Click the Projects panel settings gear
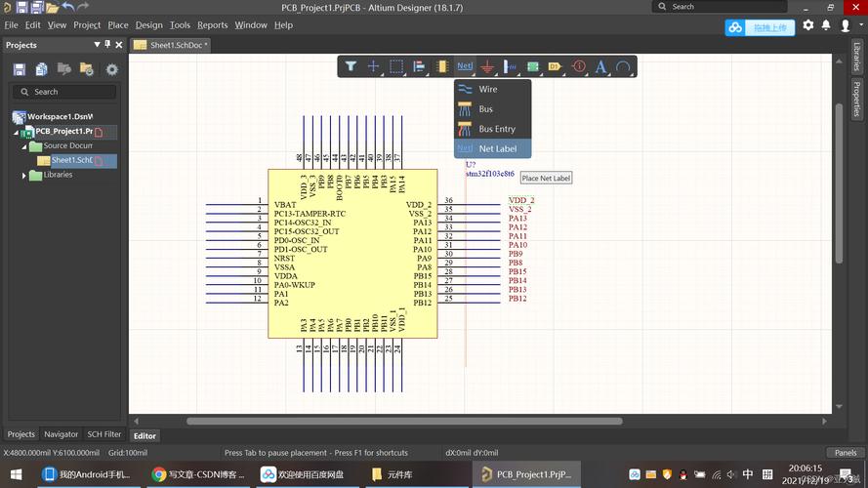 pos(112,69)
